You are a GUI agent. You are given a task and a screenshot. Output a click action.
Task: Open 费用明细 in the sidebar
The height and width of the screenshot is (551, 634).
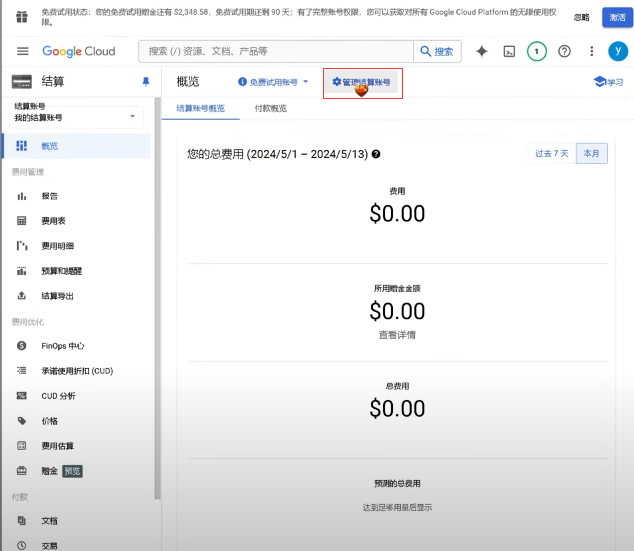(x=57, y=246)
